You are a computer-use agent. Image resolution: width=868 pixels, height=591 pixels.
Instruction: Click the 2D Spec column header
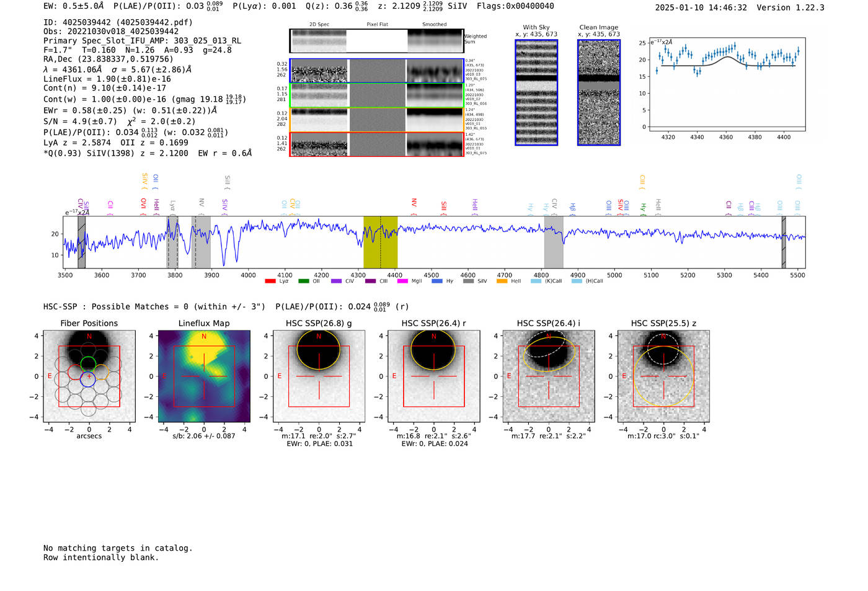[x=319, y=25]
